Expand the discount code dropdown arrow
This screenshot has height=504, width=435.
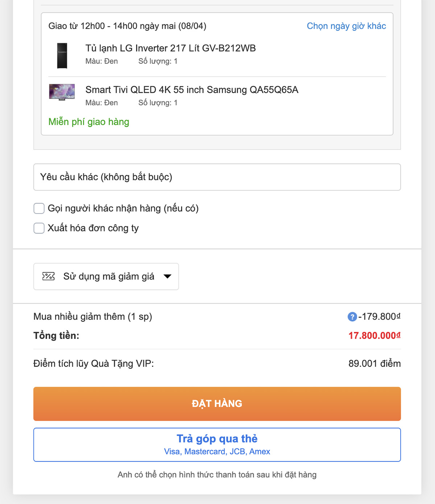point(167,277)
